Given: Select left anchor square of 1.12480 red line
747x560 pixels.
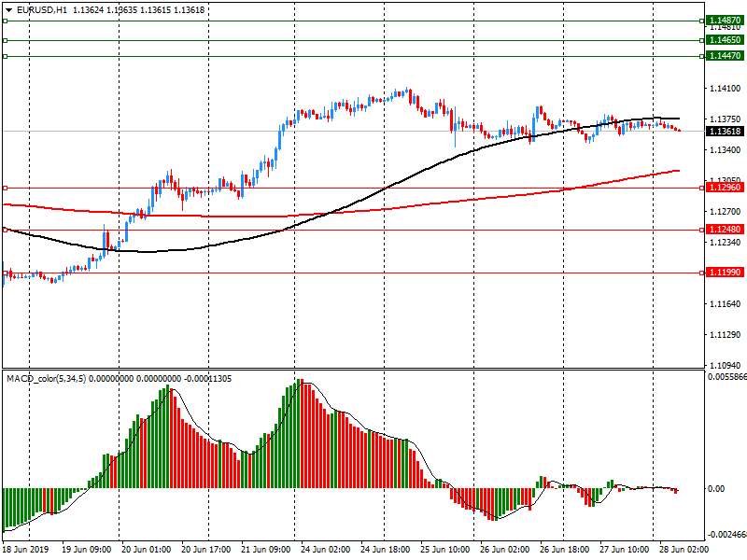Looking at the screenshot, I should [x=6, y=230].
